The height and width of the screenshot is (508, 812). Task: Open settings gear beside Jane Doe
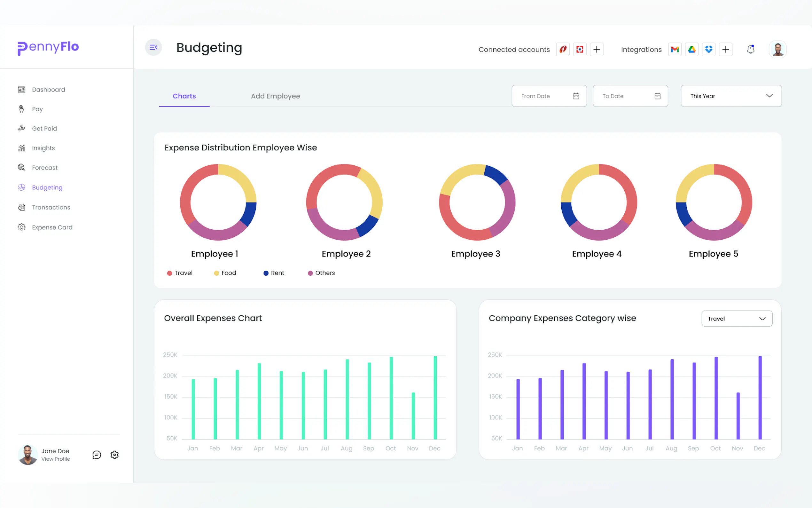(x=114, y=455)
